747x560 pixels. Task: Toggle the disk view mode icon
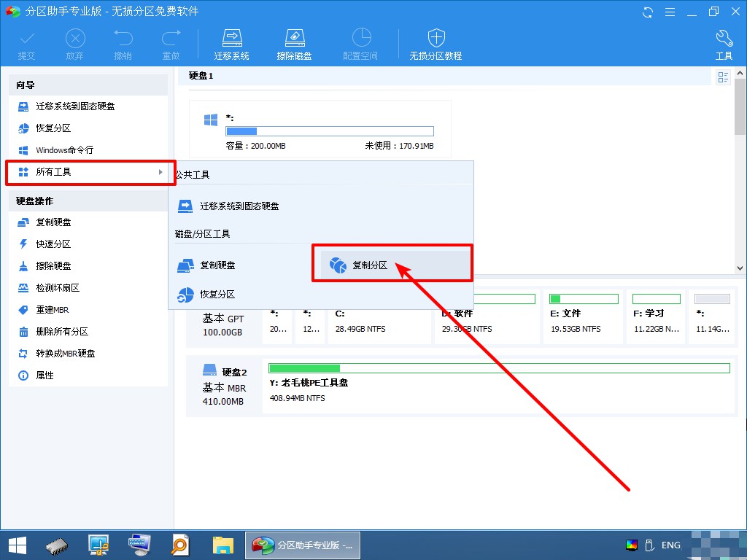point(723,77)
